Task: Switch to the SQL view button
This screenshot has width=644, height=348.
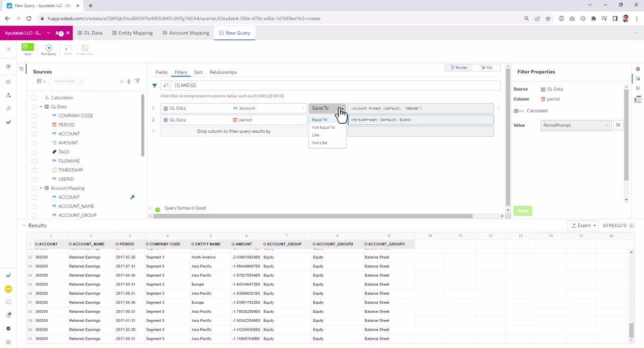Action: tap(487, 67)
